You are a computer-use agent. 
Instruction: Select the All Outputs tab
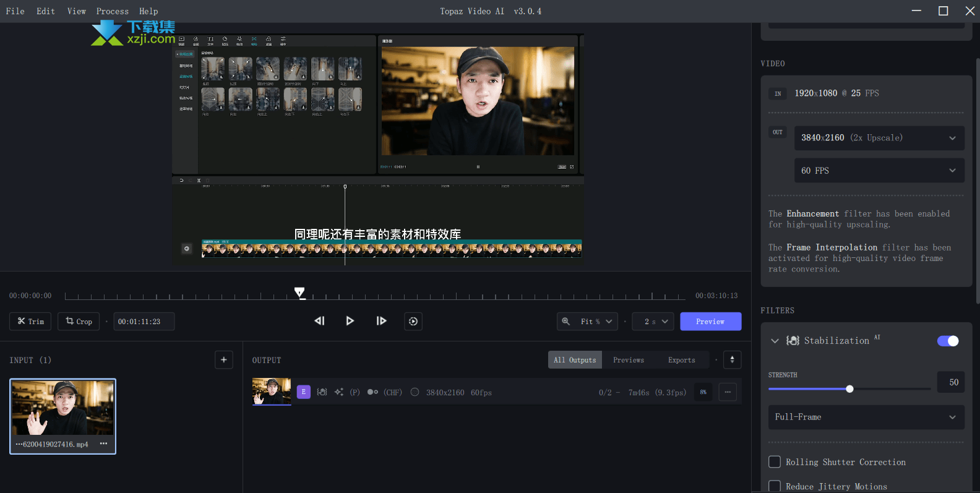(575, 360)
